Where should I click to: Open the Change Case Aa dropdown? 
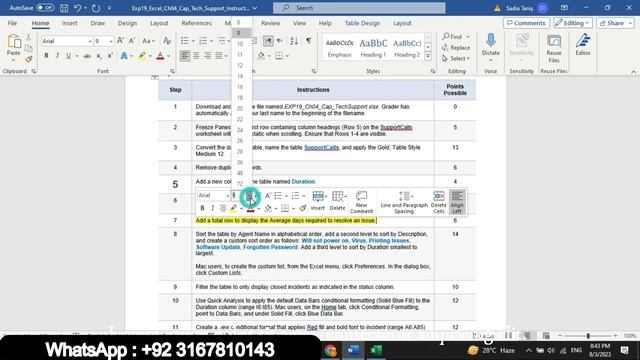click(x=148, y=41)
